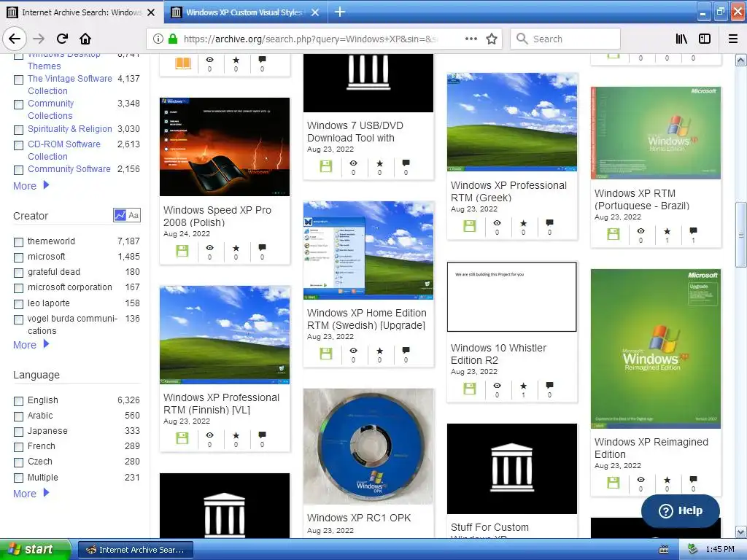Open Windows XP RC1 OPK link

(x=359, y=518)
